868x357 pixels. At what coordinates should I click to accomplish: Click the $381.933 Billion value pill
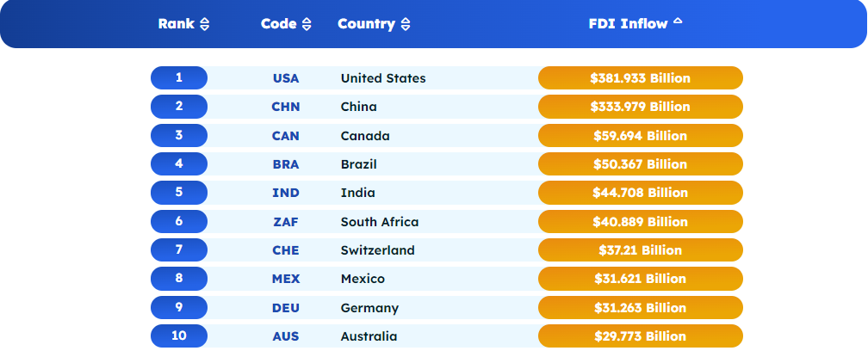click(640, 78)
